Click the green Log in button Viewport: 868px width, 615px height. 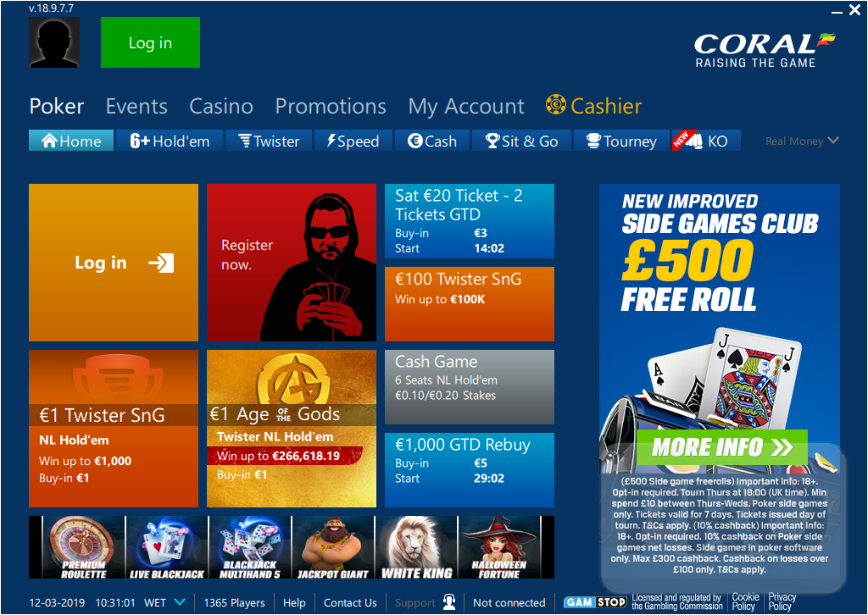point(151,42)
